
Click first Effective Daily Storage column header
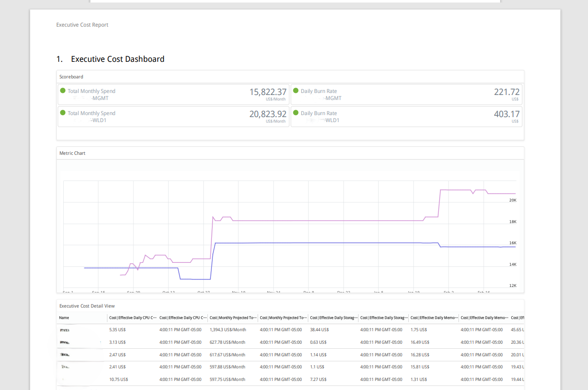[333, 318]
